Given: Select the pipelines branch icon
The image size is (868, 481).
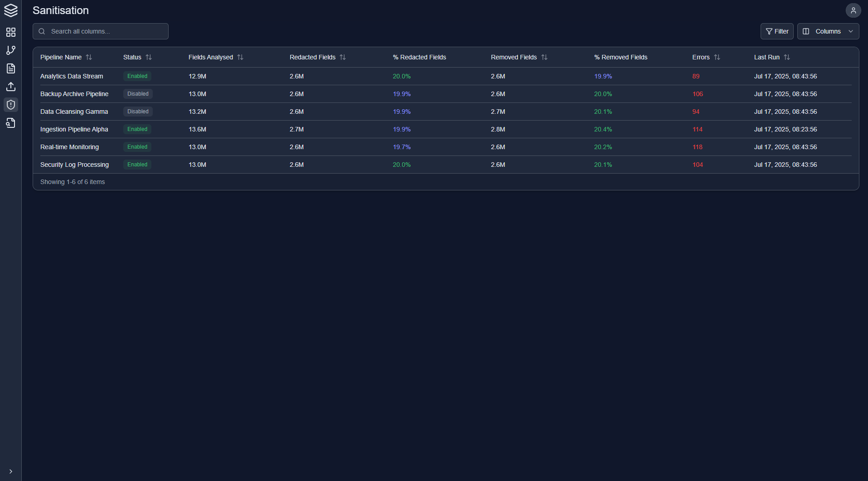Looking at the screenshot, I should (x=11, y=50).
